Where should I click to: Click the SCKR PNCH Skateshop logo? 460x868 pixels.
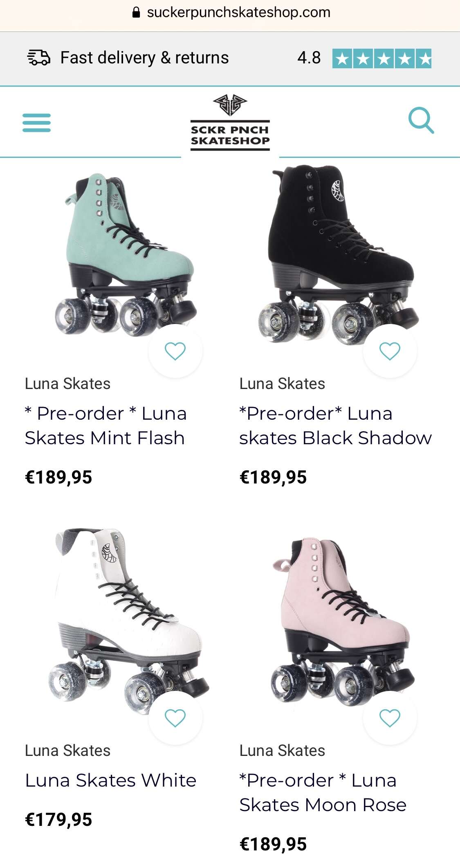230,122
